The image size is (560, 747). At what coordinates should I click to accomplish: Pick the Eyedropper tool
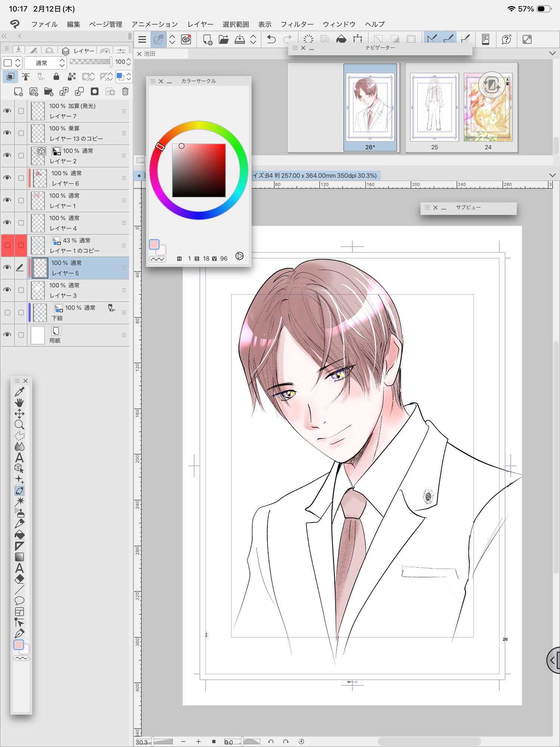pyautogui.click(x=19, y=392)
